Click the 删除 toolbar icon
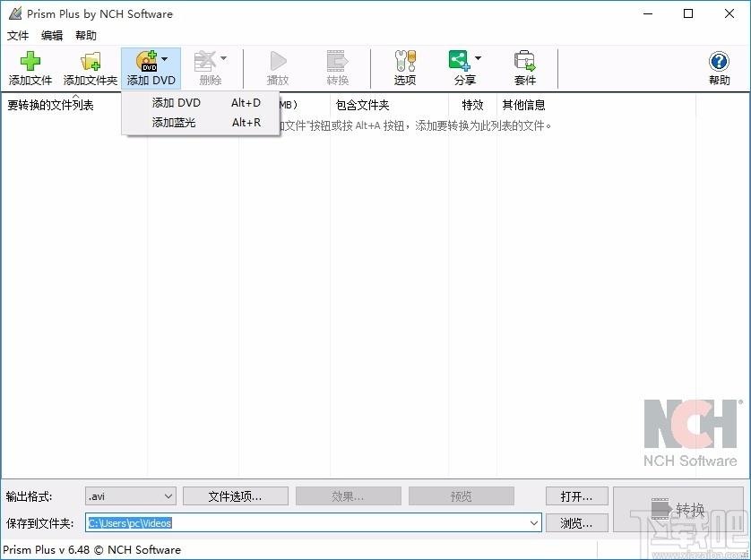751x560 pixels. [x=205, y=61]
